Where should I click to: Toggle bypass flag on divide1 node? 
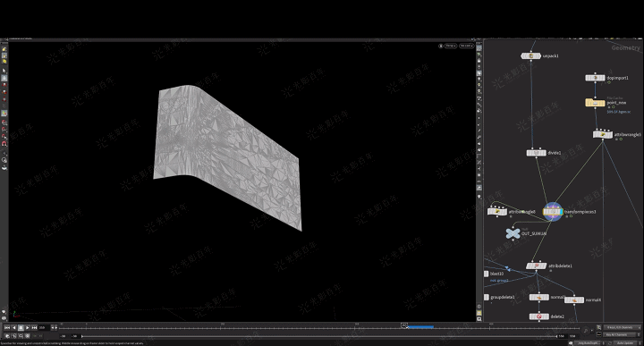coord(529,153)
